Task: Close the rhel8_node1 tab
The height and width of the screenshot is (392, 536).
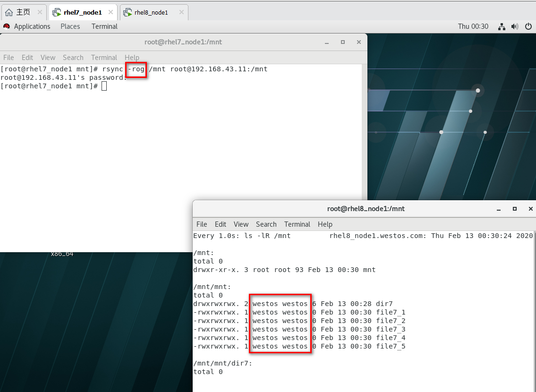Action: [181, 12]
